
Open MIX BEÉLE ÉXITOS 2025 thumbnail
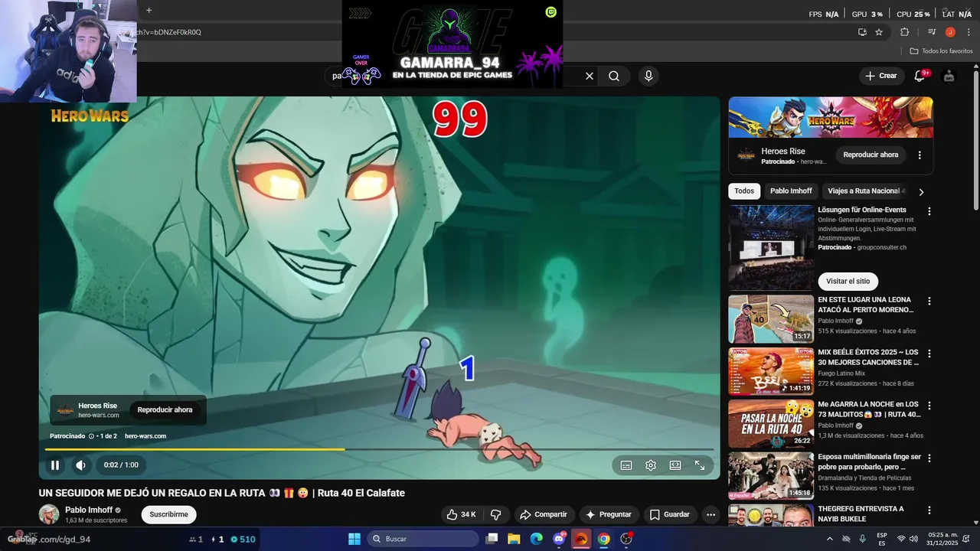tap(771, 371)
